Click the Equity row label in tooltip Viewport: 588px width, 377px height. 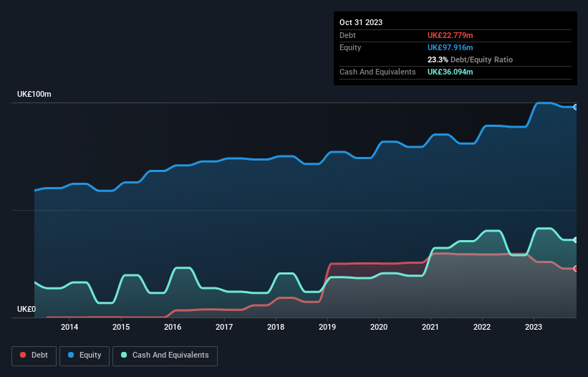tap(350, 47)
